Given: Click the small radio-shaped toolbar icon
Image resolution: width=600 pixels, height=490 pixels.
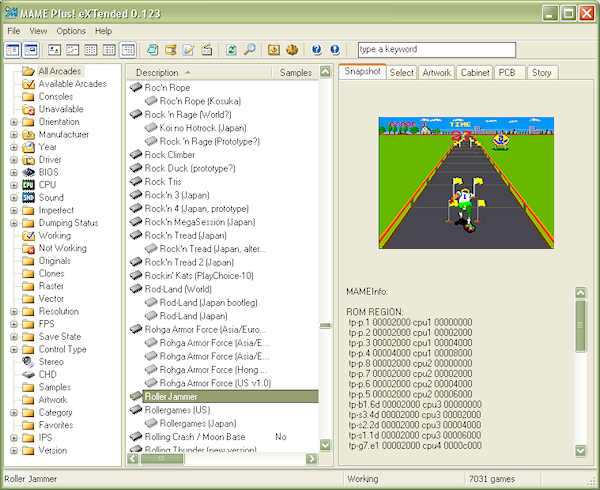Looking at the screenshot, I should coord(207,50).
